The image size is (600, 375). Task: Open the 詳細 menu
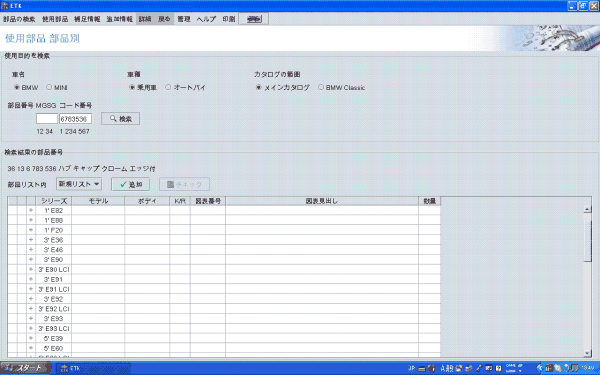[145, 19]
